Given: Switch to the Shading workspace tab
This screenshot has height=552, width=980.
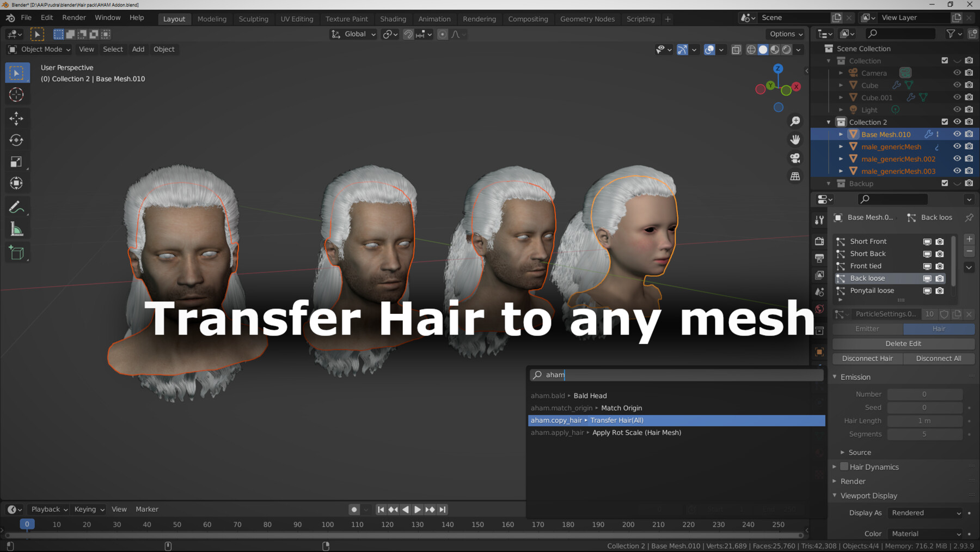Looking at the screenshot, I should pos(393,19).
